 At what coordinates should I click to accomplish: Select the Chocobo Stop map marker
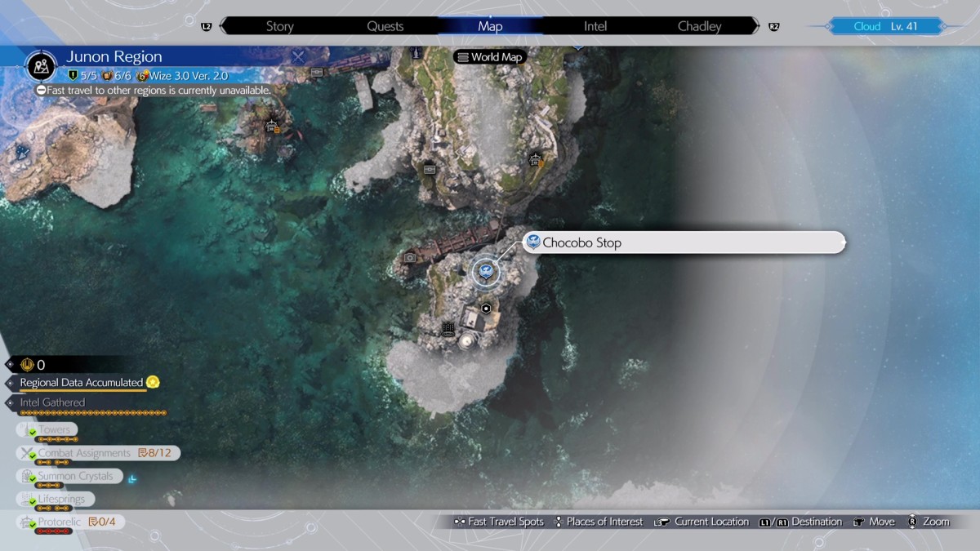tap(486, 271)
